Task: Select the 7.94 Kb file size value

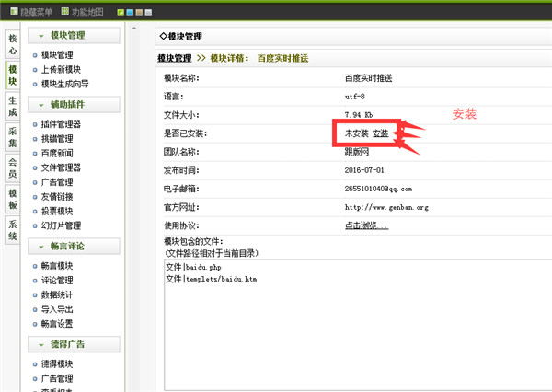Action: point(359,115)
